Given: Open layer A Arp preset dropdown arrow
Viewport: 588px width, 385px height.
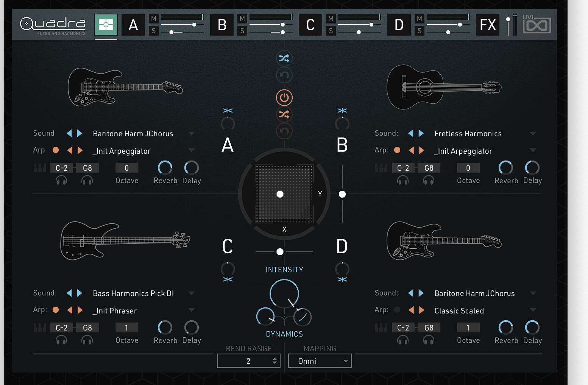Looking at the screenshot, I should coord(192,150).
